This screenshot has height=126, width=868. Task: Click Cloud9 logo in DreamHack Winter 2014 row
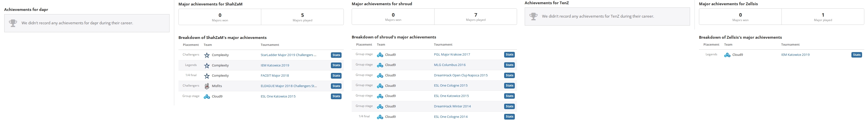380,107
